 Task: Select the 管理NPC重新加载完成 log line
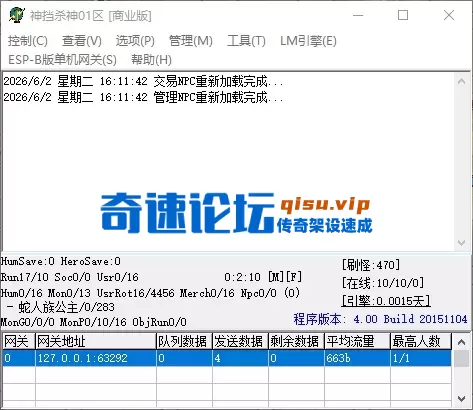click(143, 97)
